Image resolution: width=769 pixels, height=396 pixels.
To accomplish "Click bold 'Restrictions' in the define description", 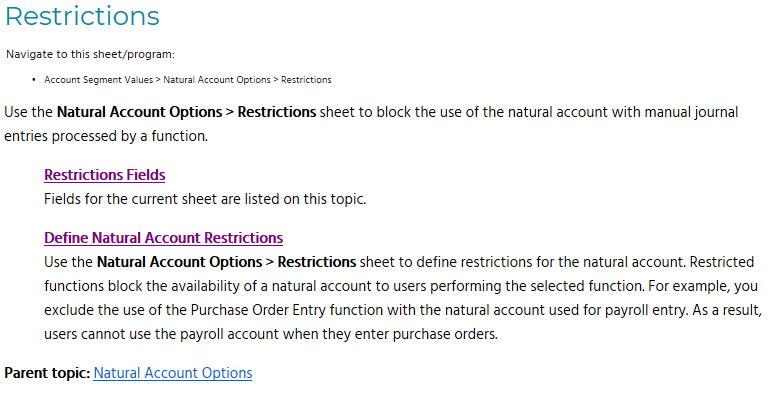I will tap(317, 262).
